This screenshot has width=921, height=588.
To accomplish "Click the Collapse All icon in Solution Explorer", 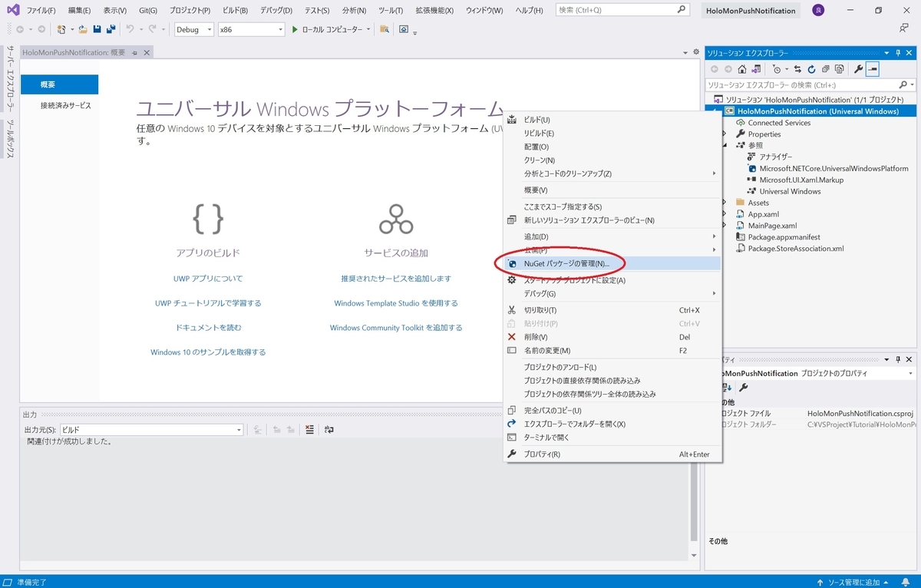I will [x=825, y=69].
